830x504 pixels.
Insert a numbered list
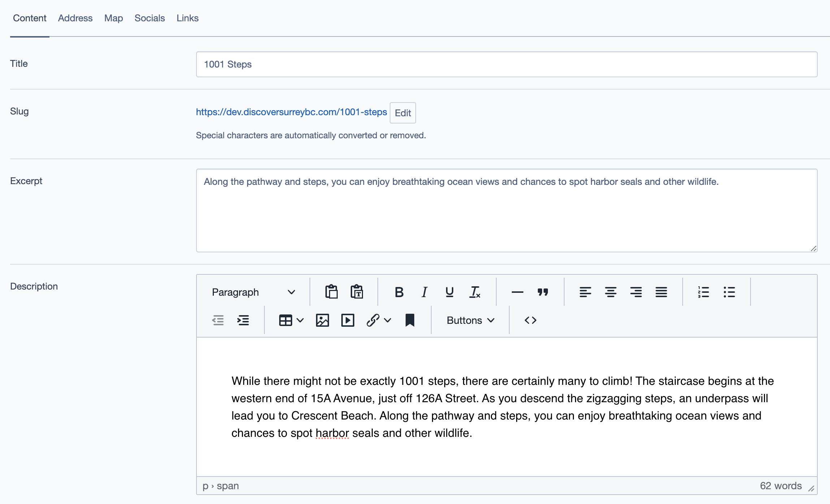pos(704,292)
